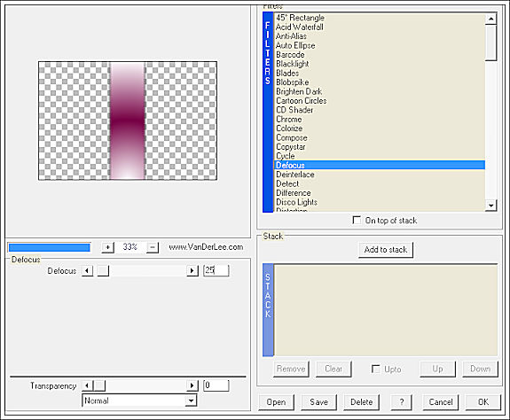The height and width of the screenshot is (420, 510).
Task: Open the www.VanDerLee.com link
Action: coord(206,247)
